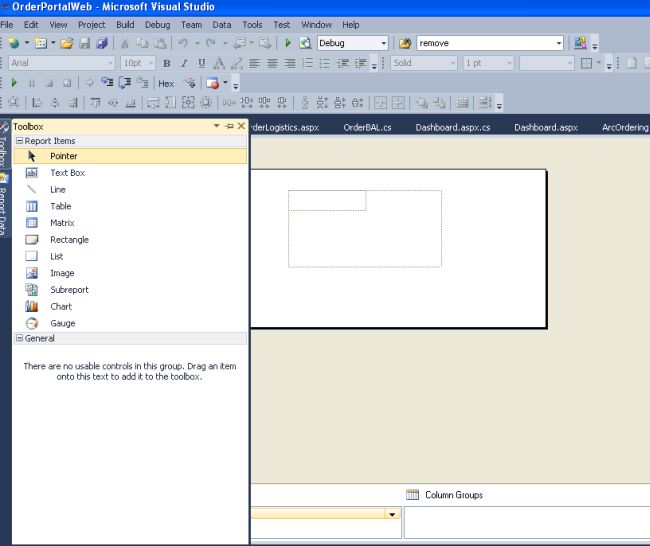Click the Paste clipboard icon

(160, 43)
